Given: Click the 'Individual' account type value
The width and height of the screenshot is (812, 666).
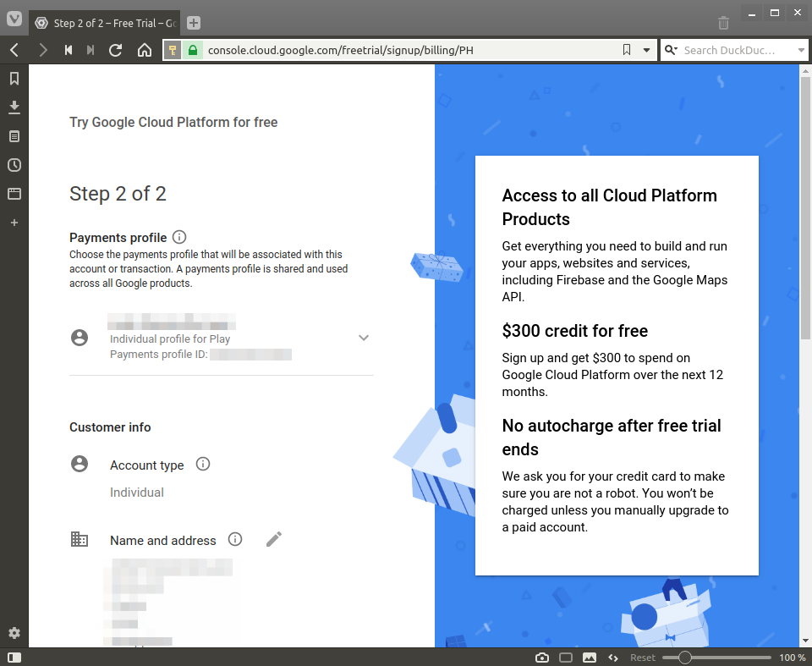Looking at the screenshot, I should pos(137,493).
